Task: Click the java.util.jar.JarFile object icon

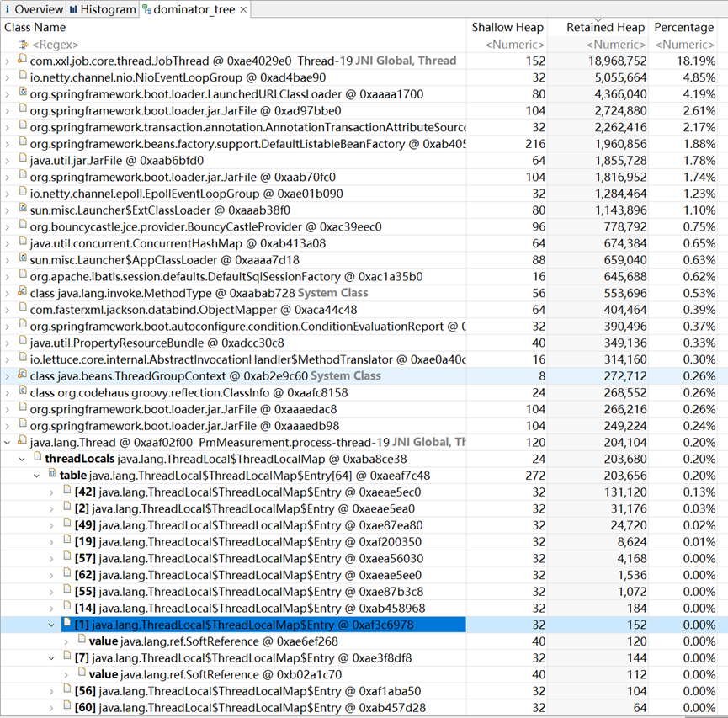Action: pyautogui.click(x=23, y=158)
